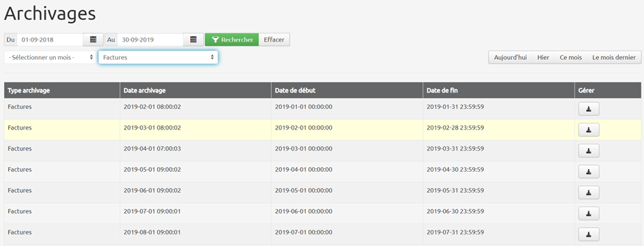Viewport: 644px width, 246px height.
Task: Expand the Sélectionner un mois dropdown
Action: [50, 57]
